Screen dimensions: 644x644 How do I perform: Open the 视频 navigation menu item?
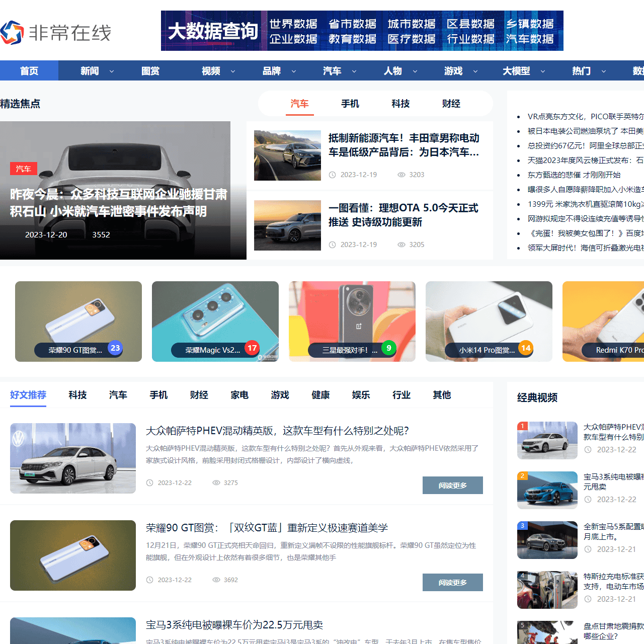pyautogui.click(x=211, y=71)
